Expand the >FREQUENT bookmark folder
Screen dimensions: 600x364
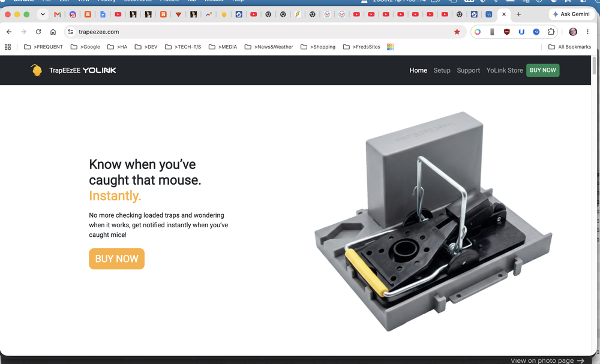[43, 47]
